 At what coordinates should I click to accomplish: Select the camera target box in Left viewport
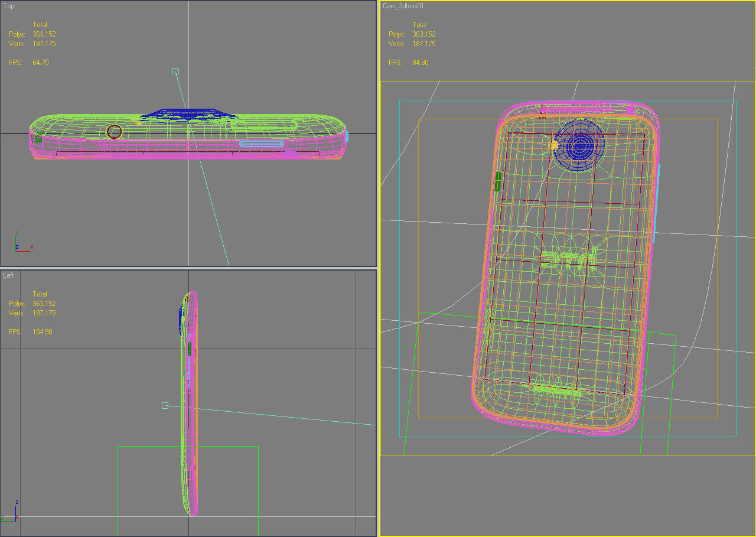tap(165, 405)
